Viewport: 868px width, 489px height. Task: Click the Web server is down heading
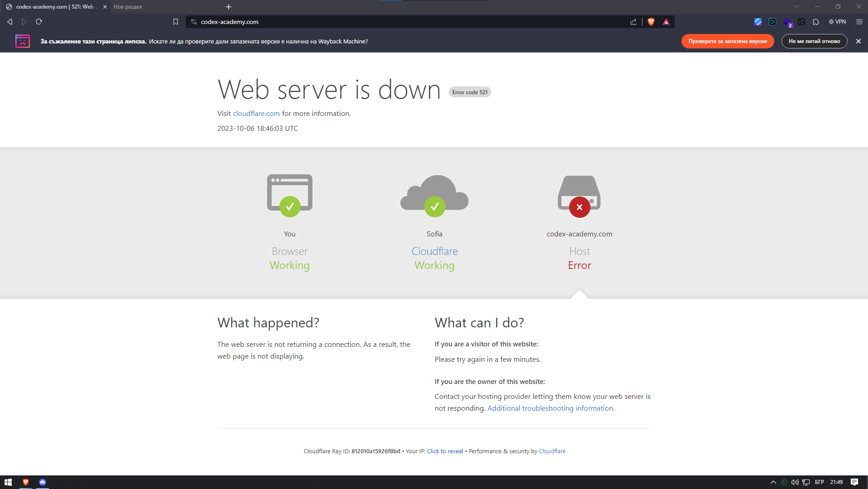(x=329, y=90)
